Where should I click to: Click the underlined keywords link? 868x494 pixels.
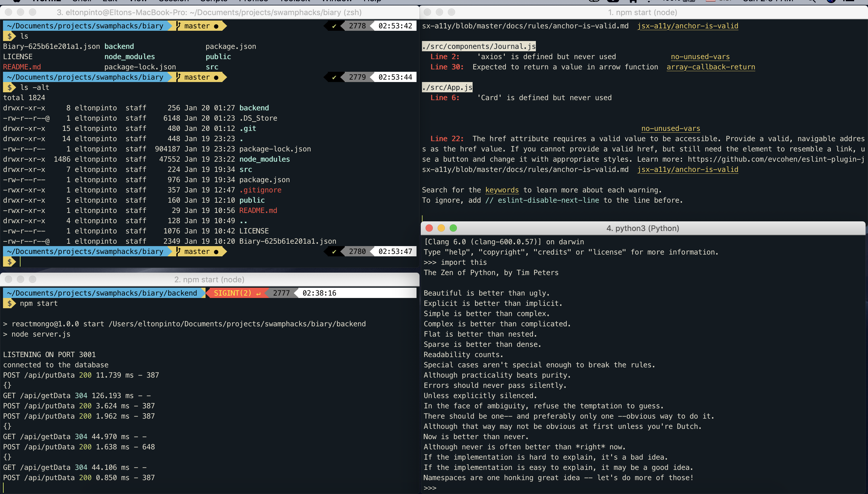pyautogui.click(x=502, y=190)
